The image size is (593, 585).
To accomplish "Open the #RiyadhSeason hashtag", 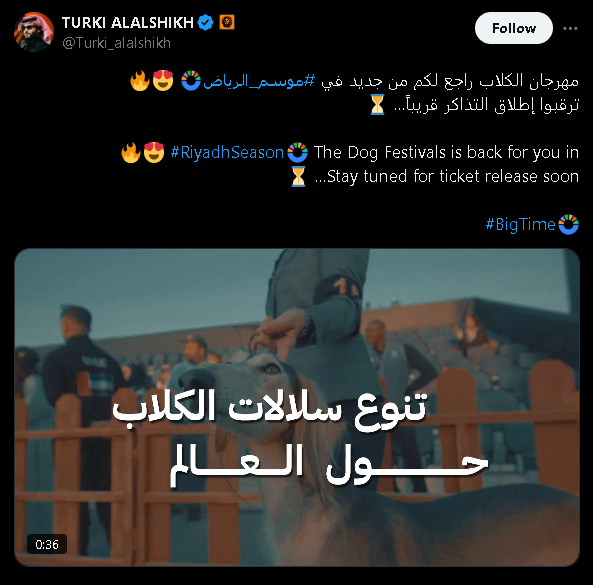I will click(x=227, y=152).
